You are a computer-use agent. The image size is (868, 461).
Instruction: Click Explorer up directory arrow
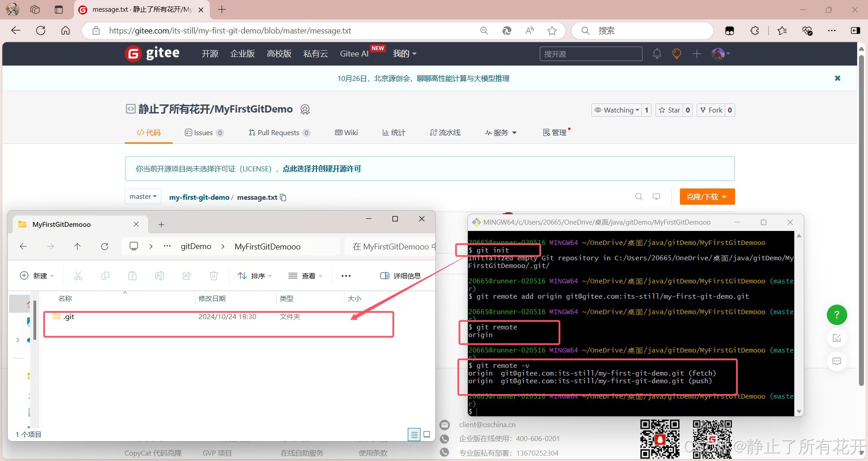77,246
